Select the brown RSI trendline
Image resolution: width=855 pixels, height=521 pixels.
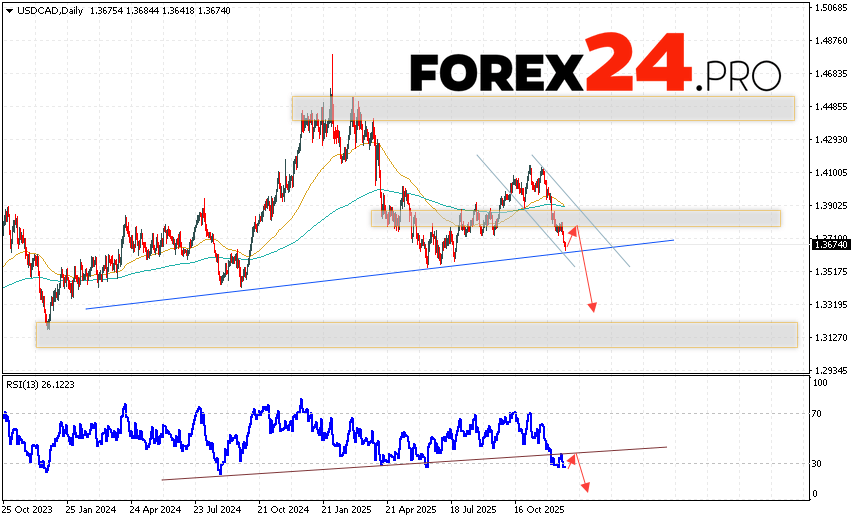pos(400,457)
